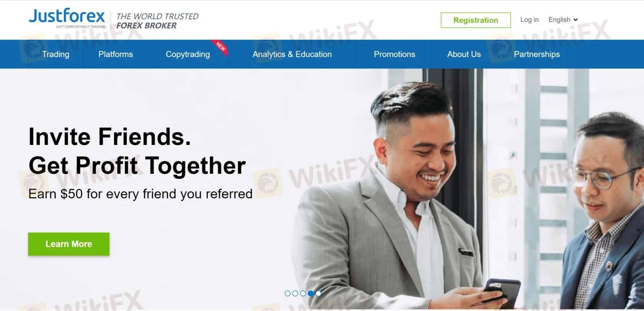Expand the Analytics & Education menu
This screenshot has height=311, width=644.
pos(292,54)
